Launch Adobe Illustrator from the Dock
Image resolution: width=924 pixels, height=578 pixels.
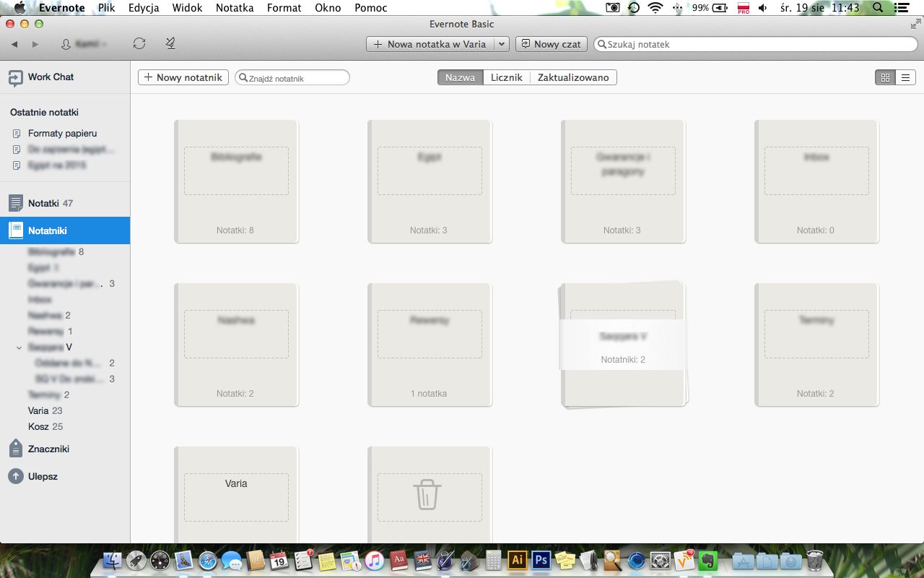[x=517, y=561]
